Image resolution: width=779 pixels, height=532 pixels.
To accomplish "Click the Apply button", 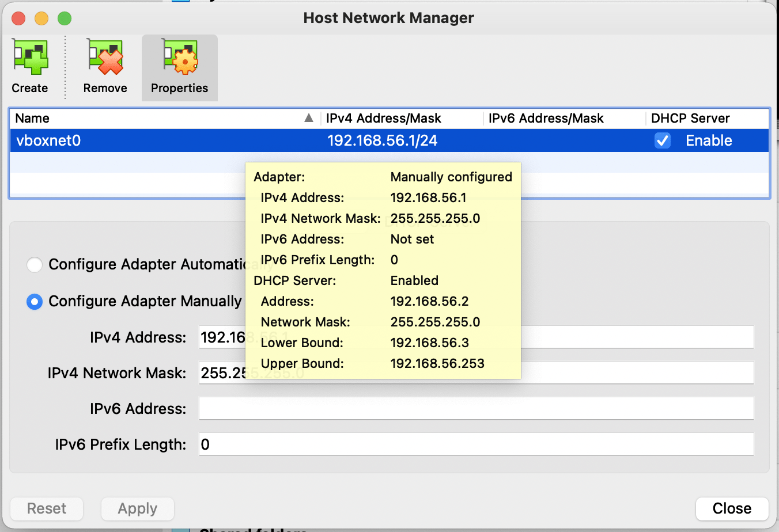I will (138, 508).
